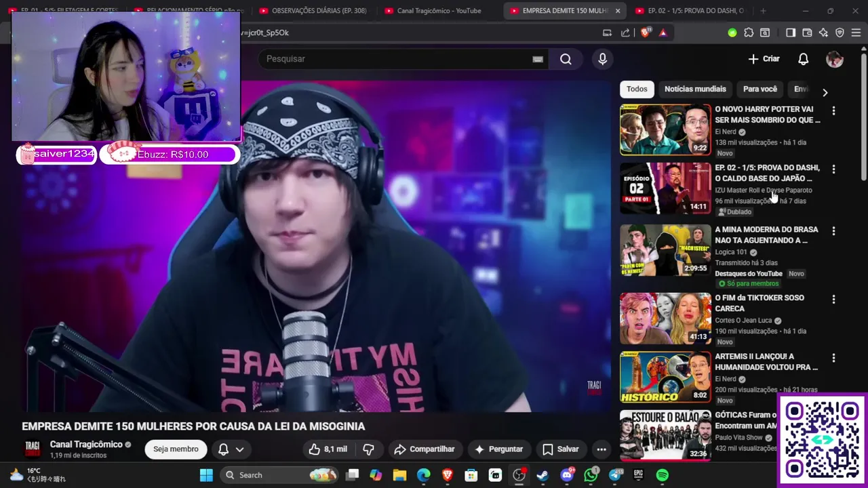Open subscription notification bell dropdown

point(231,449)
